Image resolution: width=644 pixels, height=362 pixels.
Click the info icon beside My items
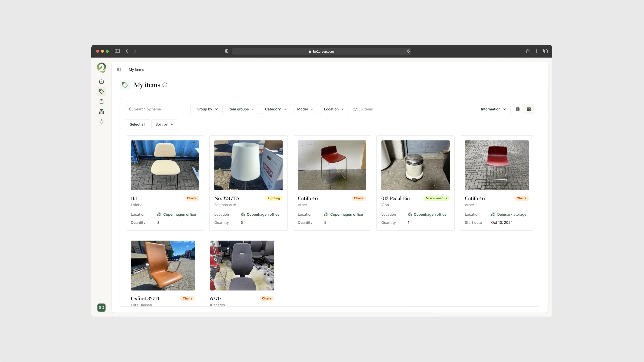pos(165,85)
